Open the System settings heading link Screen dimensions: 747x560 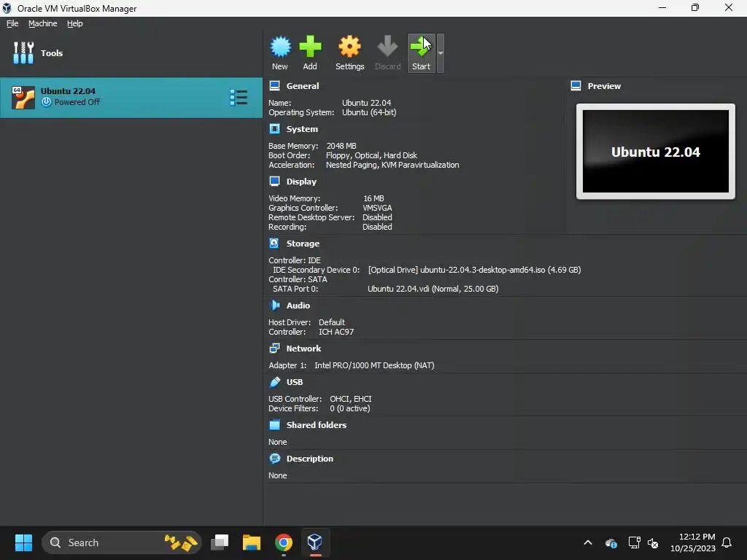[302, 129]
